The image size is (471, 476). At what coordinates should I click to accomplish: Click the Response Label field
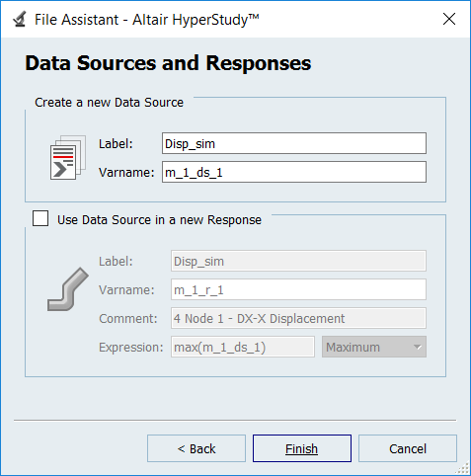click(298, 261)
